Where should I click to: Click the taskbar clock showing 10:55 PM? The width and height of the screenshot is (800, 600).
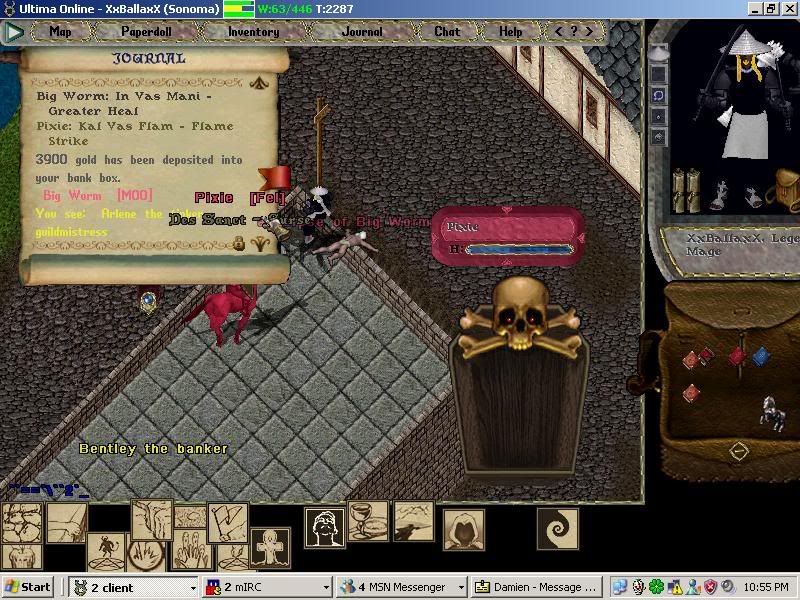766,587
